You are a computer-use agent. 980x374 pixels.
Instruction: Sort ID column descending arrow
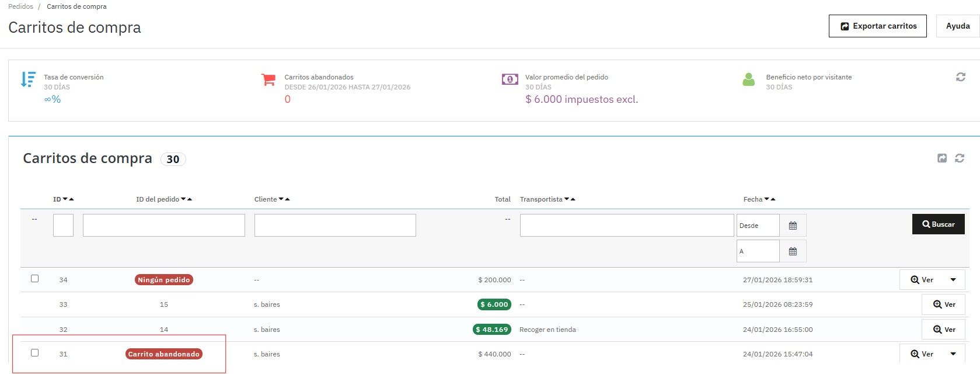click(x=65, y=199)
